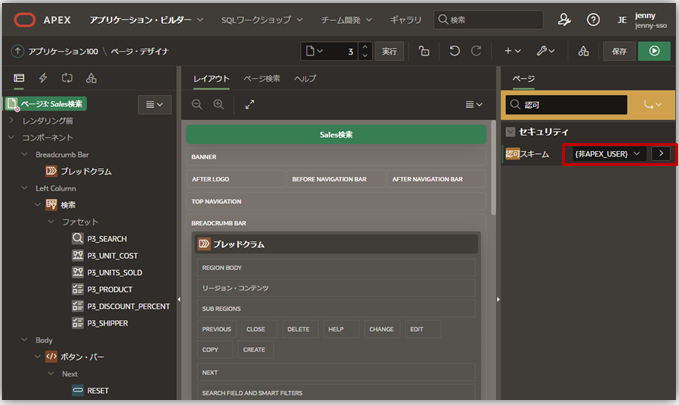
Task: Open the Help question mark icon
Action: [593, 19]
